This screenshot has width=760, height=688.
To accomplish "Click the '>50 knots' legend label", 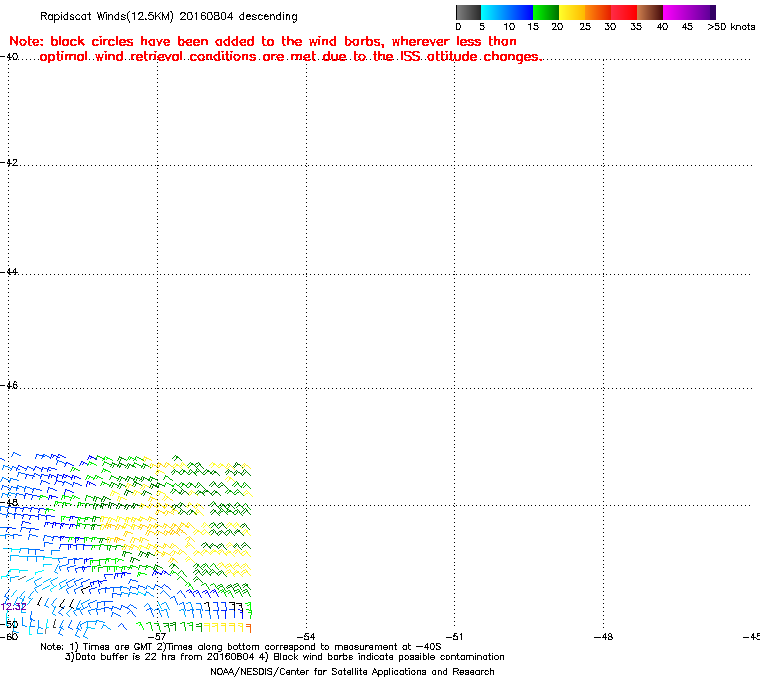I will point(731,27).
